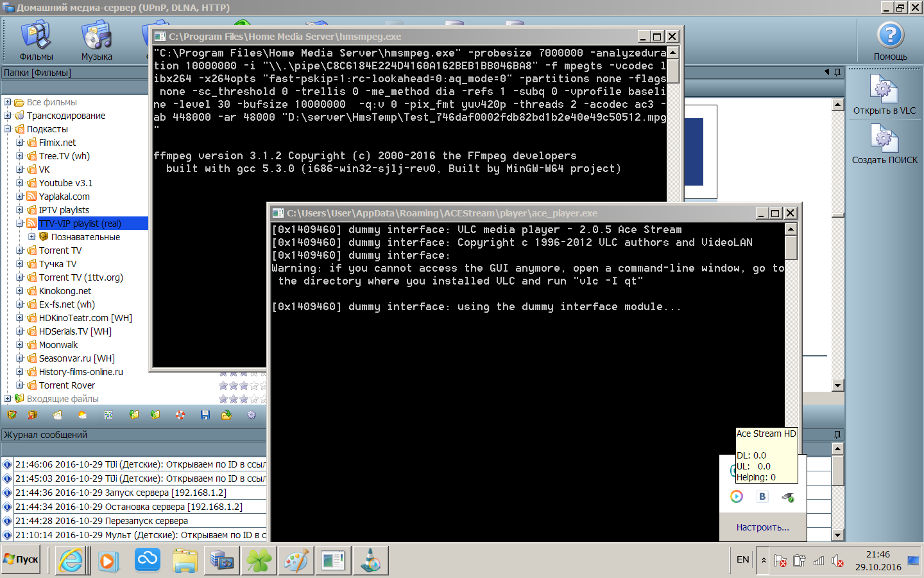Expand the Транскодирование tree node
This screenshot has height=578, width=924.
point(8,116)
